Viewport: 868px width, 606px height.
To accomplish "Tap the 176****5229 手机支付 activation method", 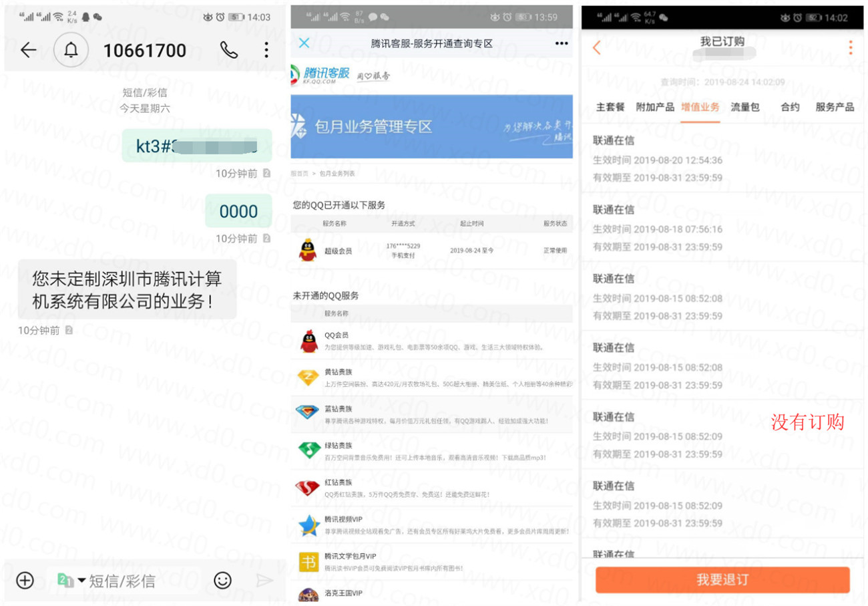I will (403, 251).
